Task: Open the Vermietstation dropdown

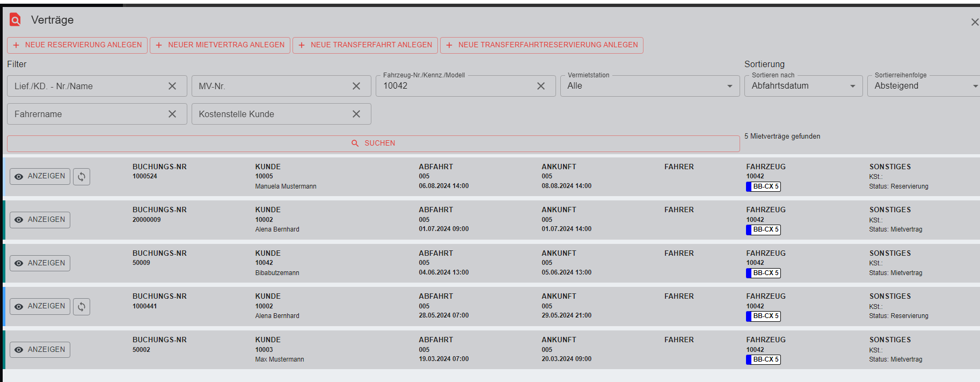Action: click(x=649, y=86)
